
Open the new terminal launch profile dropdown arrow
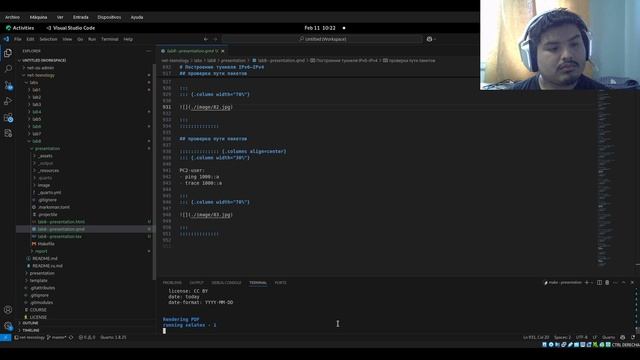(592, 282)
